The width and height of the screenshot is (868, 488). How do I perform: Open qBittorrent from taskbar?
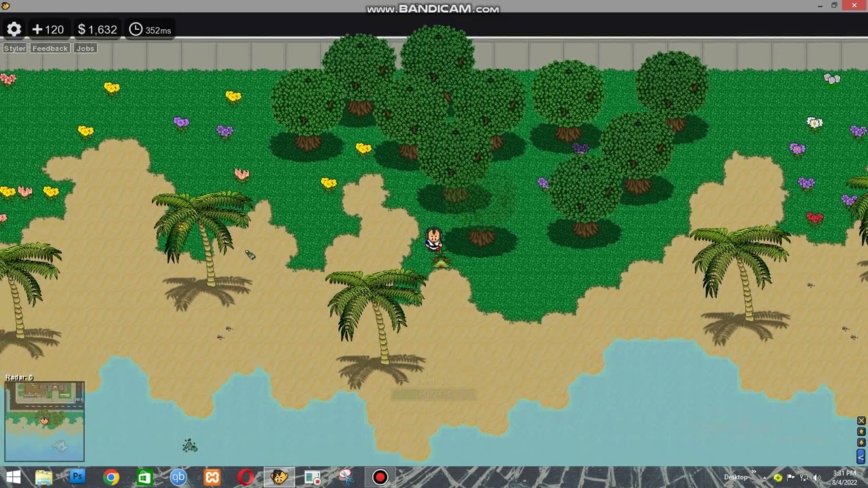click(x=178, y=477)
